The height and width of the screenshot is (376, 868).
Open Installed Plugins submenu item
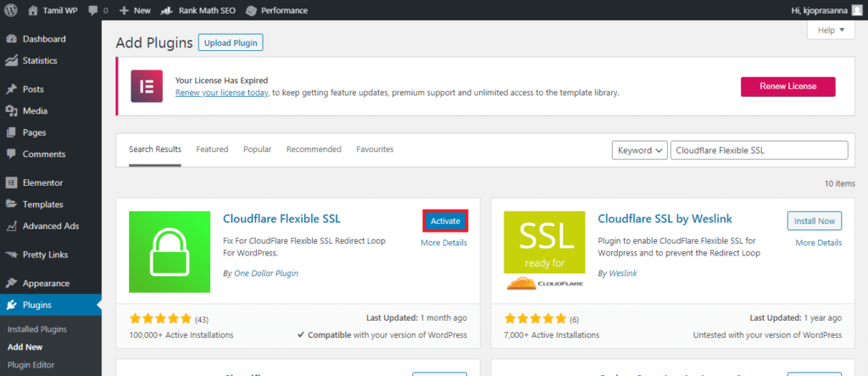(37, 328)
